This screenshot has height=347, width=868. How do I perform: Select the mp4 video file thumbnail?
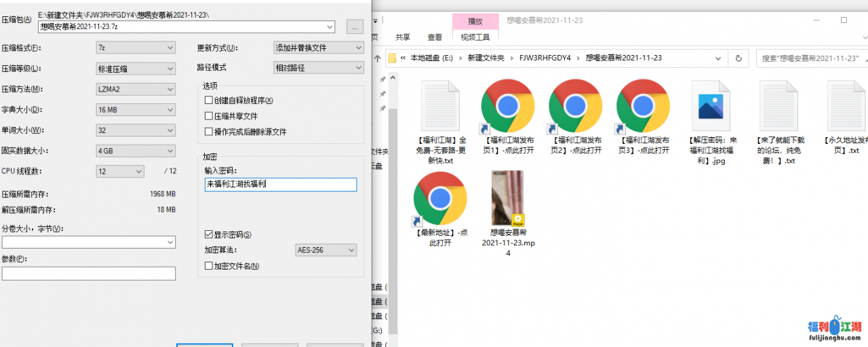point(507,198)
